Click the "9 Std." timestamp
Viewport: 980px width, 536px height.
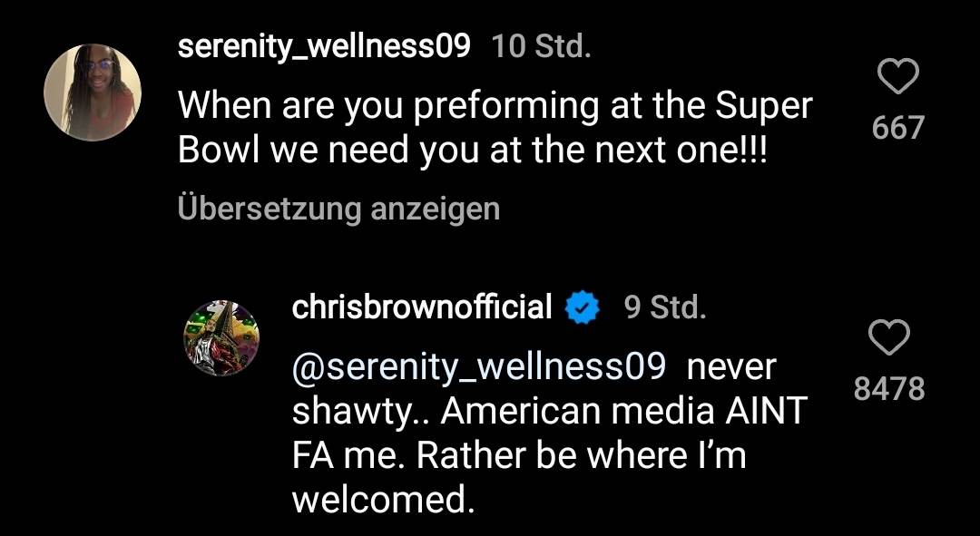coord(664,307)
